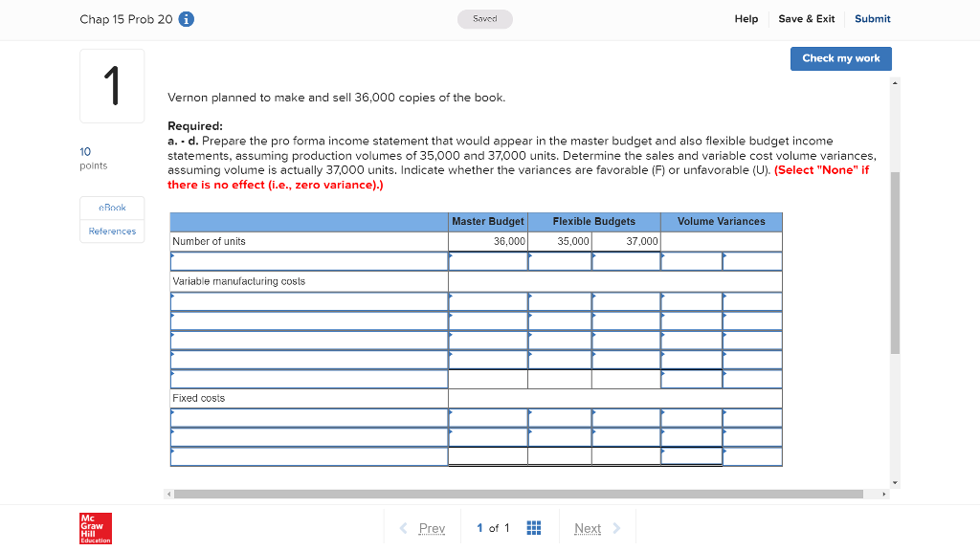Click the 37,000 Flexible Budget input cell

click(626, 241)
